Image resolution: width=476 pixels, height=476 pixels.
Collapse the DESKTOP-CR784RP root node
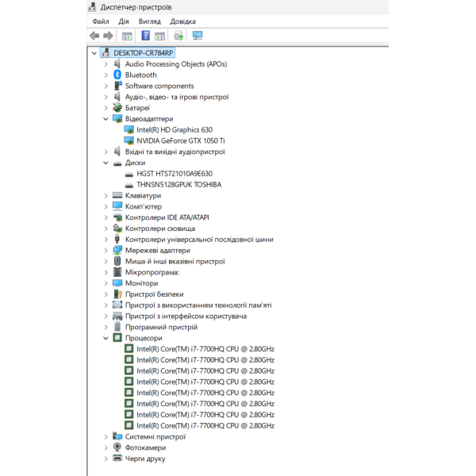click(94, 53)
